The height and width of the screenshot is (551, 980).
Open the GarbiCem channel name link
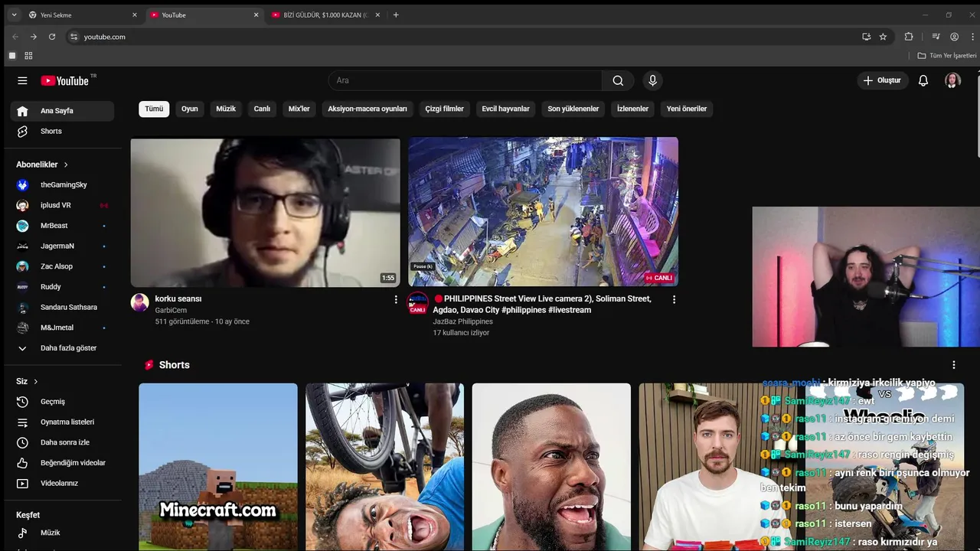click(x=171, y=310)
